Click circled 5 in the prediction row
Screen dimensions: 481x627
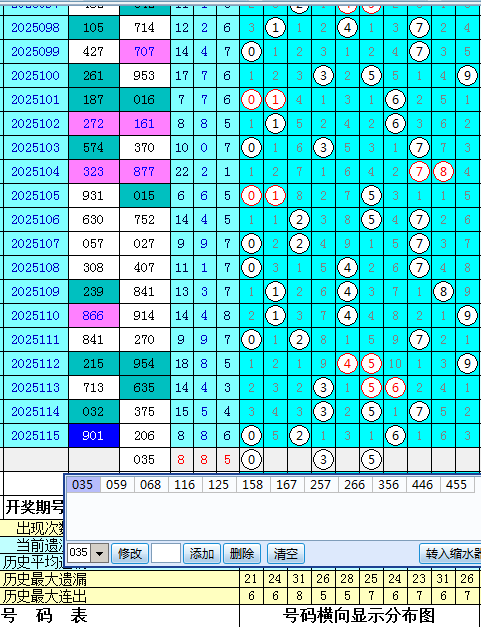click(371, 459)
